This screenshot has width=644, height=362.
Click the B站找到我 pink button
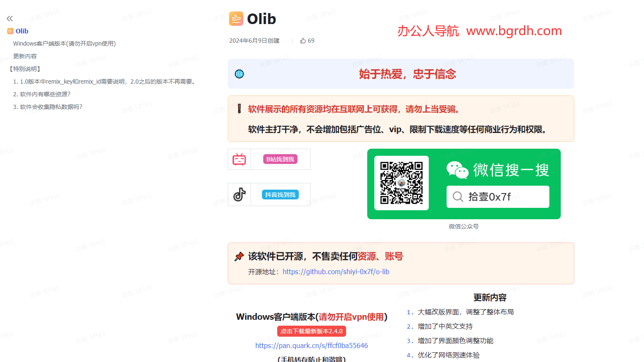[x=281, y=159]
